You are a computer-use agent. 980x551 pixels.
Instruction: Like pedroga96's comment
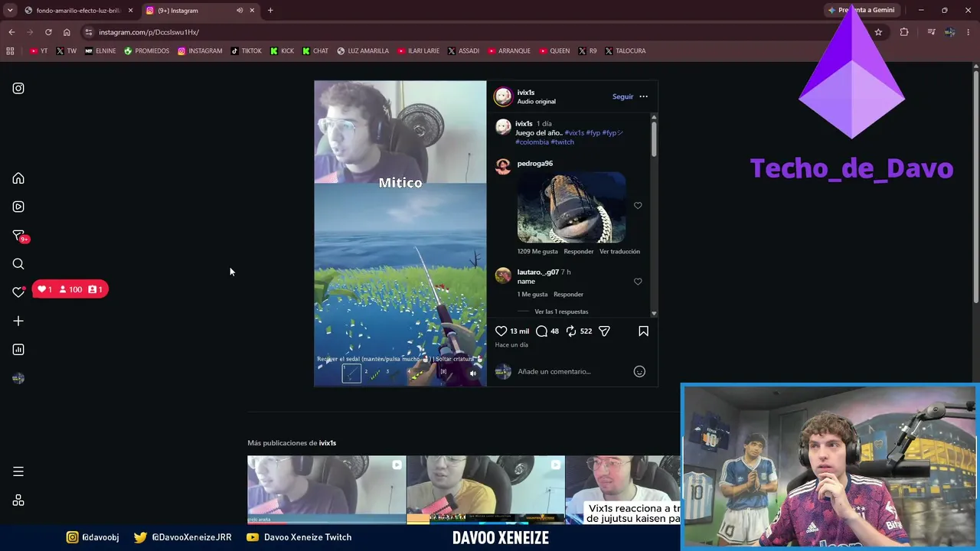click(638, 205)
